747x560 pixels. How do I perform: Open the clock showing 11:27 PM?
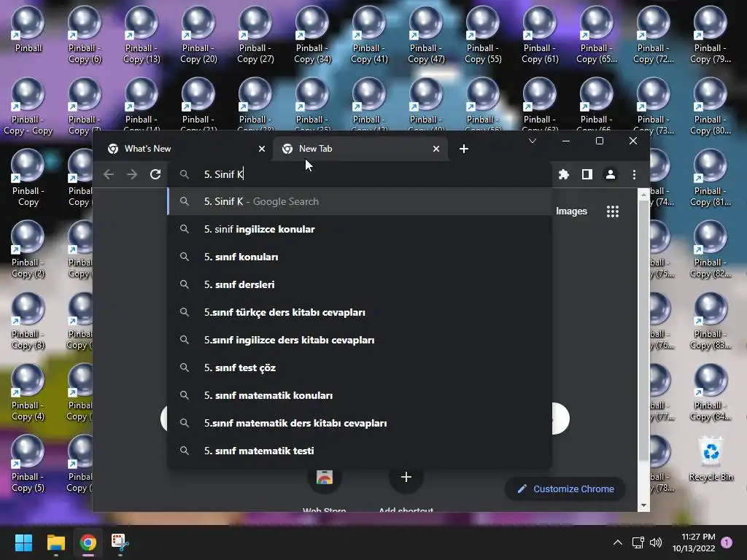tap(694, 542)
